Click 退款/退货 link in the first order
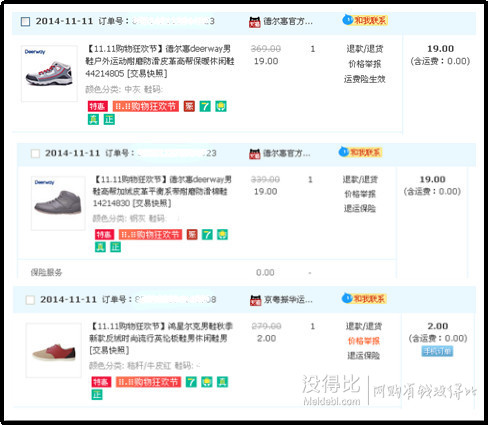The width and height of the screenshot is (488, 425). [x=365, y=49]
